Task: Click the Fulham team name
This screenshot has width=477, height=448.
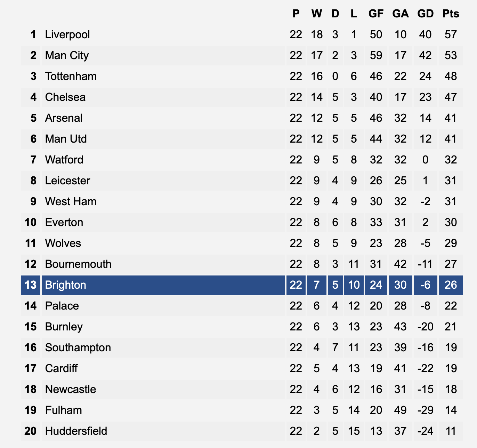Action: tap(64, 410)
